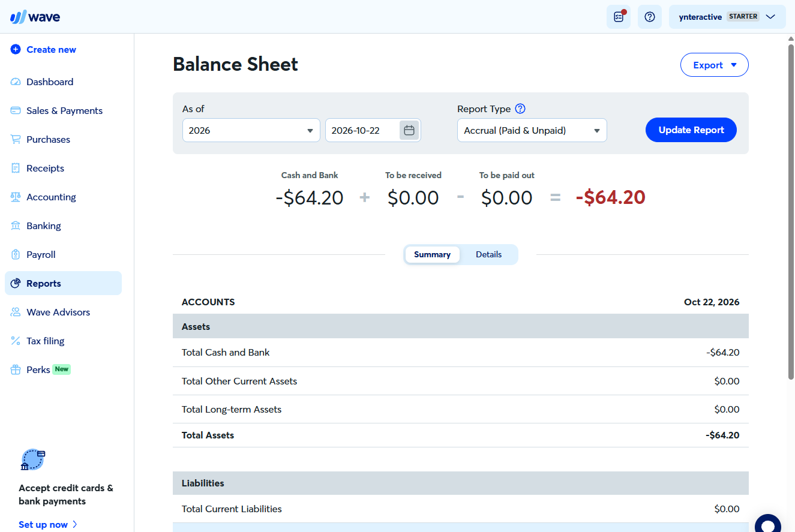The width and height of the screenshot is (795, 532).
Task: Click the Accounting scales icon
Action: pyautogui.click(x=16, y=197)
